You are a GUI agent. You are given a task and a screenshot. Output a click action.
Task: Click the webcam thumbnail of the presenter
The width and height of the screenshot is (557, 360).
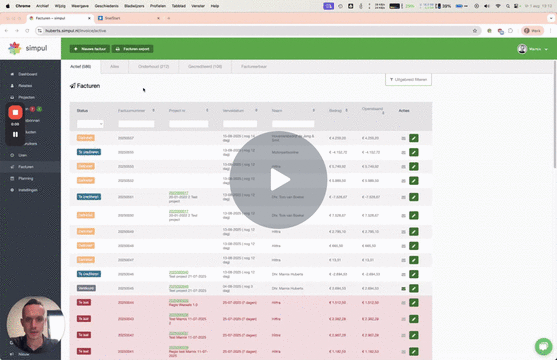(x=35, y=324)
